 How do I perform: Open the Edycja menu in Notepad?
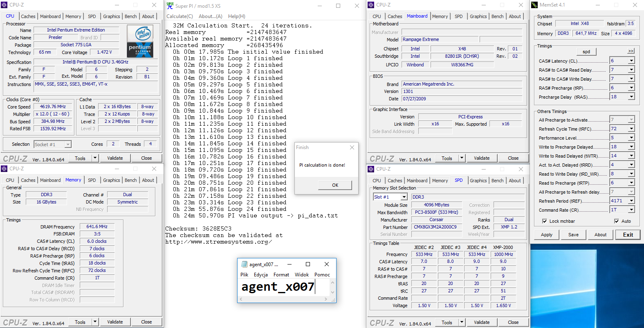click(261, 275)
